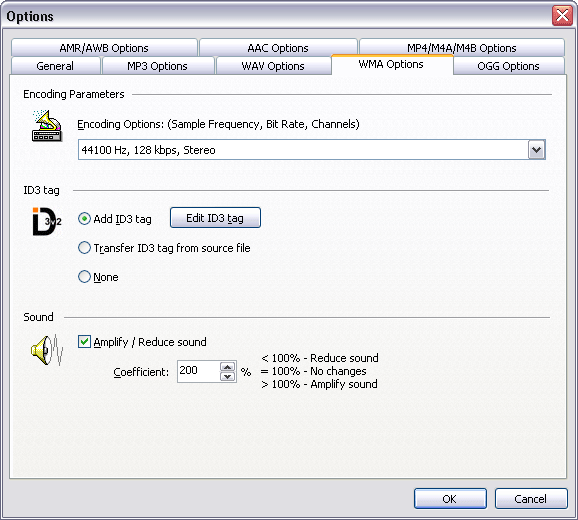This screenshot has width=578, height=520.
Task: Switch to the General tab
Action: pyautogui.click(x=55, y=66)
